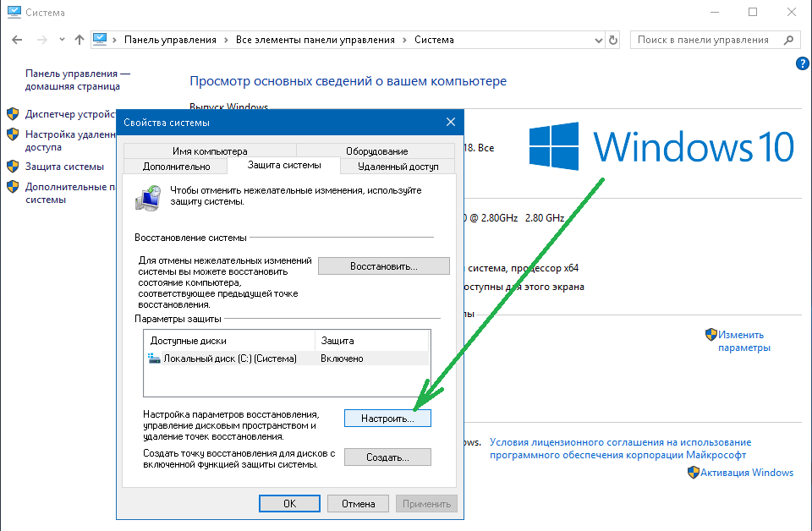Click shield icon beside 'Защита системы' sidebar
This screenshot has width=812, height=531.
13,167
